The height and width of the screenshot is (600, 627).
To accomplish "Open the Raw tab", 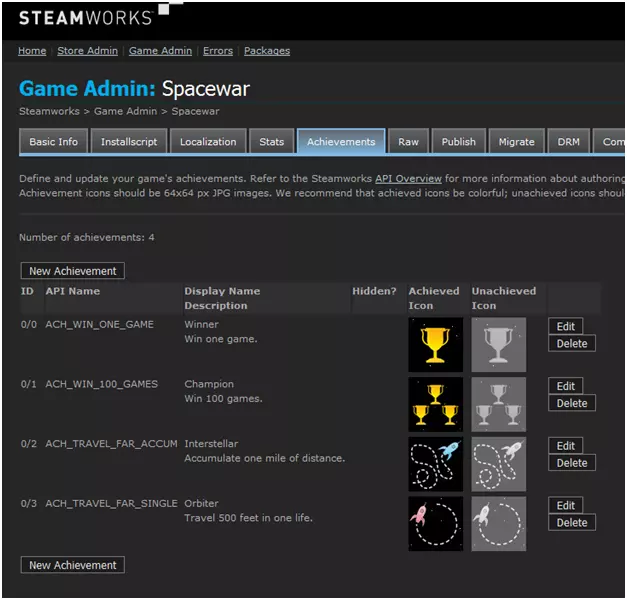I will 408,142.
